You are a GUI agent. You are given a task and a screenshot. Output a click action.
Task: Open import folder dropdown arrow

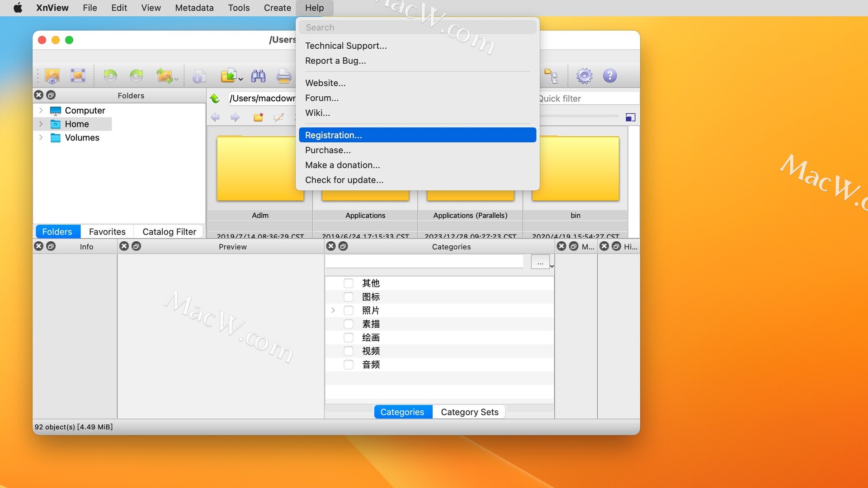241,80
